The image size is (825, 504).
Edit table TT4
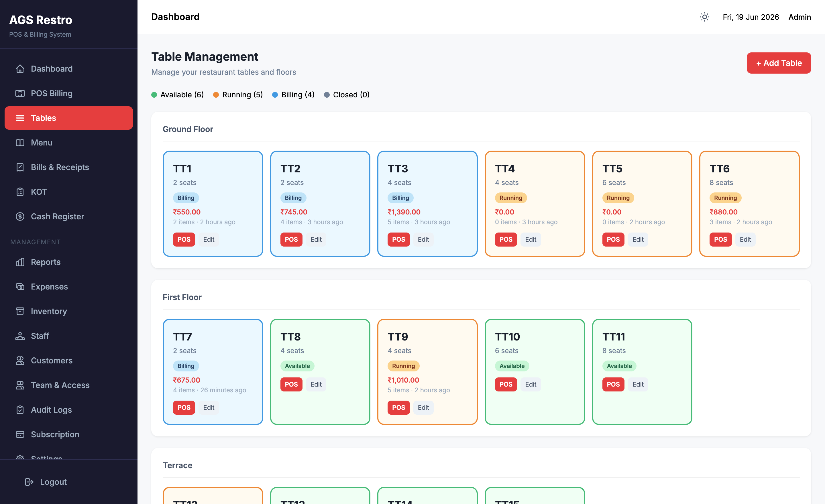coord(531,240)
